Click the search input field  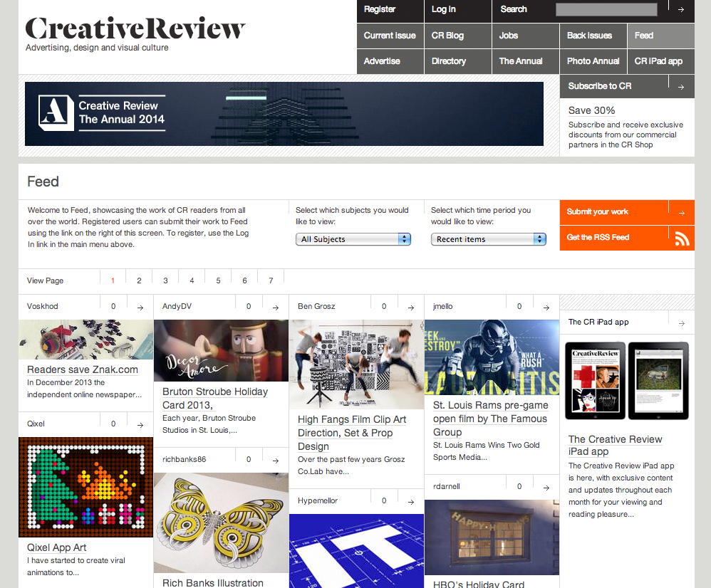click(606, 9)
